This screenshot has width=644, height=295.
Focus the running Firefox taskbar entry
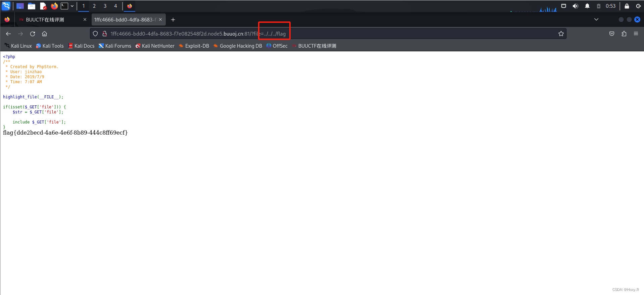coord(130,6)
